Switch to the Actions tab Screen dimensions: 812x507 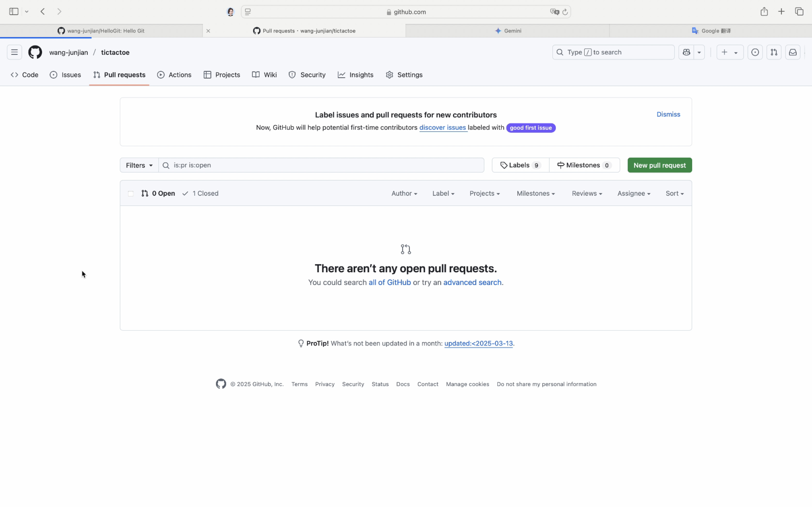[174, 75]
